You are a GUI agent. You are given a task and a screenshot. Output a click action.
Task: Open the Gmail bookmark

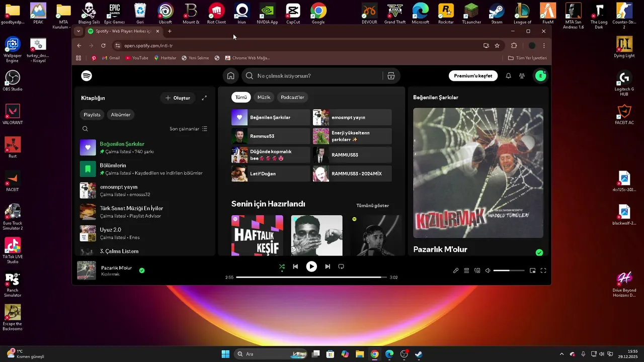111,58
